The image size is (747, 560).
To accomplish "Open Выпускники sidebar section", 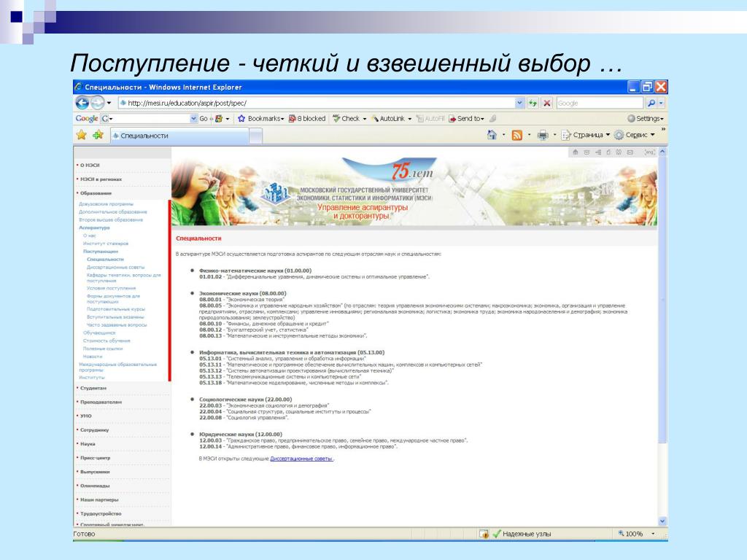I will 95,472.
